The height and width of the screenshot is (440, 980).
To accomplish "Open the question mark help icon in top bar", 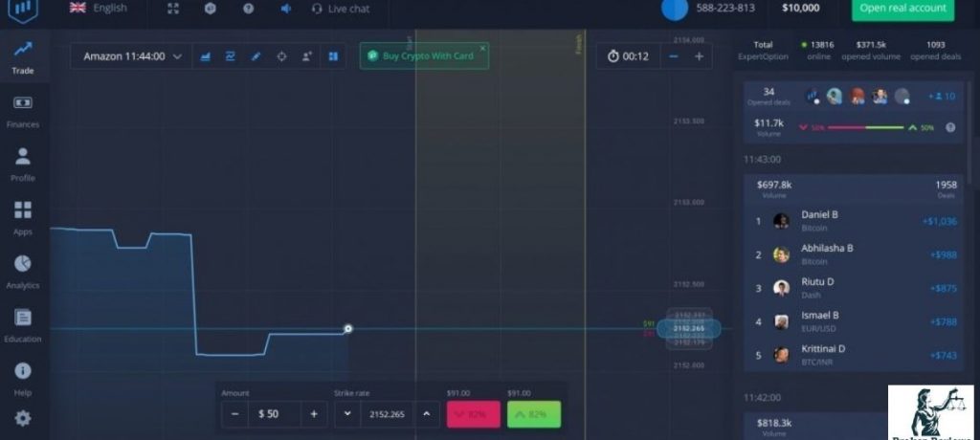I will (x=248, y=8).
